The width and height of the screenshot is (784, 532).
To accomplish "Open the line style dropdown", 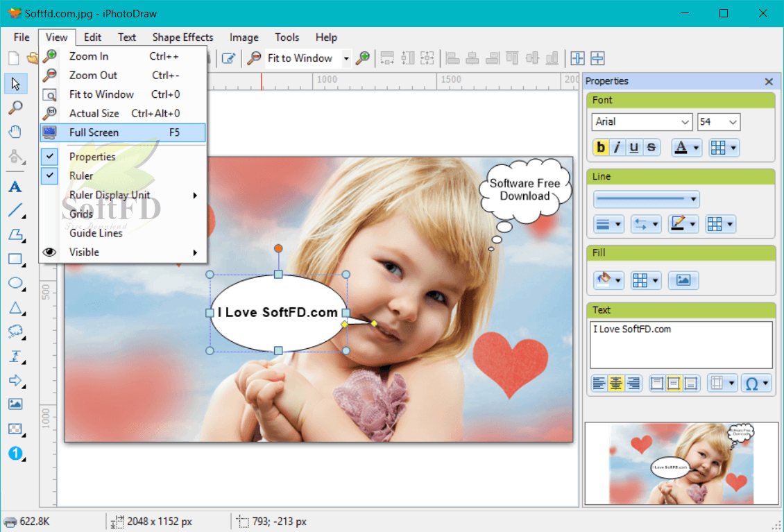I will pos(646,199).
